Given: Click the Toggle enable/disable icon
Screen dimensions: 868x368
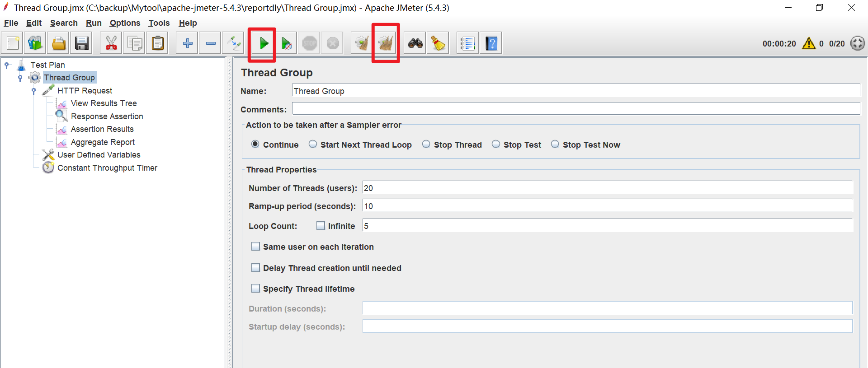Looking at the screenshot, I should [234, 43].
